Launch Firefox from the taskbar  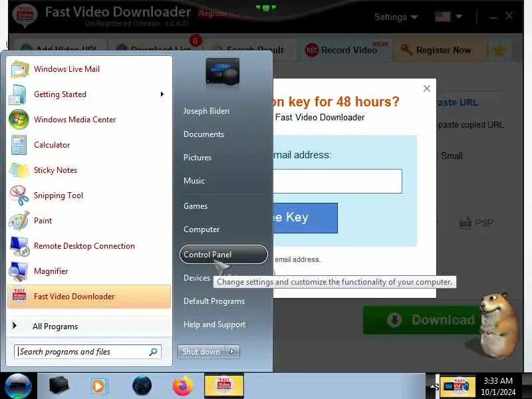coord(182,386)
